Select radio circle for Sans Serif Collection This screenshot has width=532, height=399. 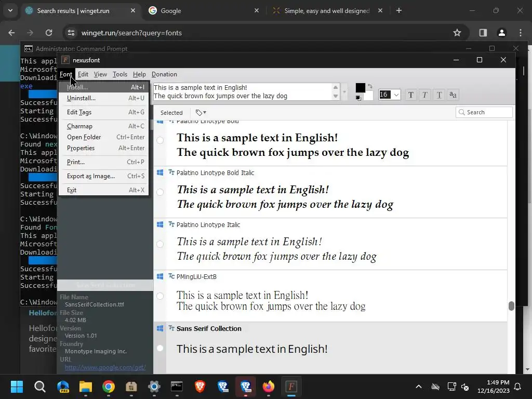coord(160,348)
